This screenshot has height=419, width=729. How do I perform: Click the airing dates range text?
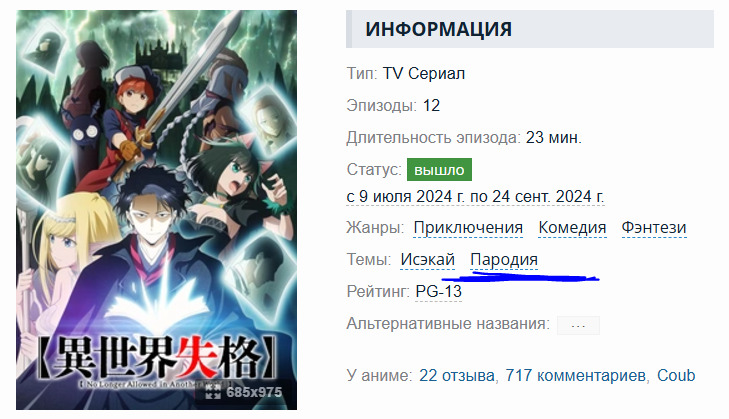click(x=475, y=196)
